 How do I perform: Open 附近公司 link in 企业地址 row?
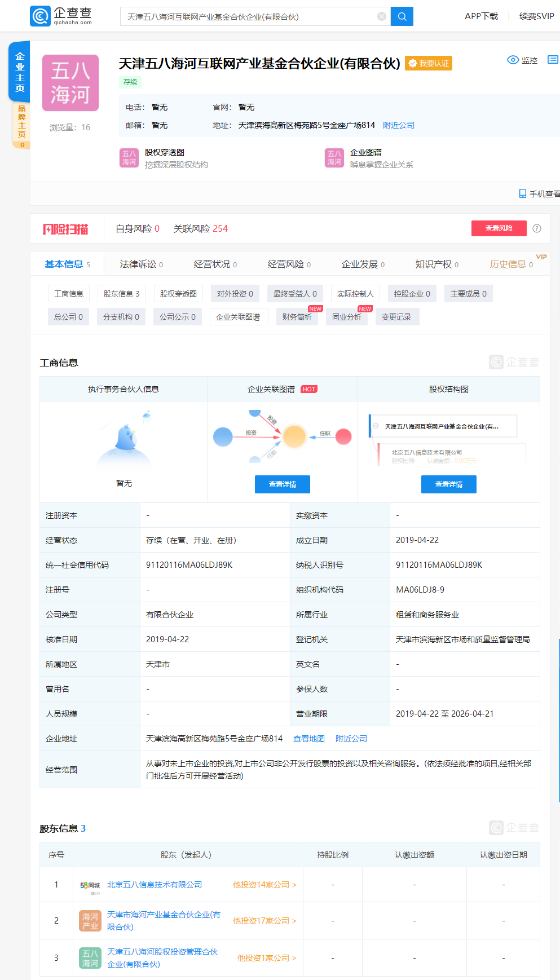click(x=351, y=739)
